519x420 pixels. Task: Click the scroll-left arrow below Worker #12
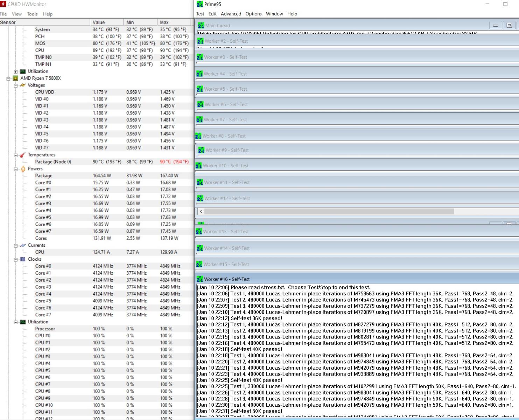tap(201, 211)
